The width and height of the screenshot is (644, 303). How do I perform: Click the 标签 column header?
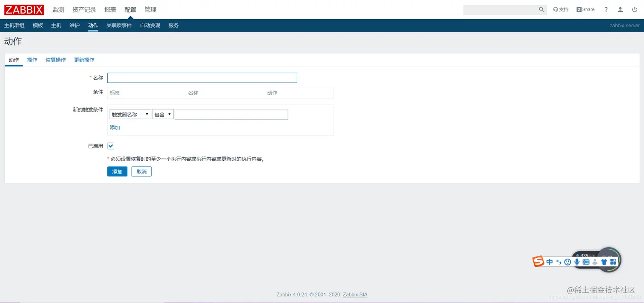point(115,93)
